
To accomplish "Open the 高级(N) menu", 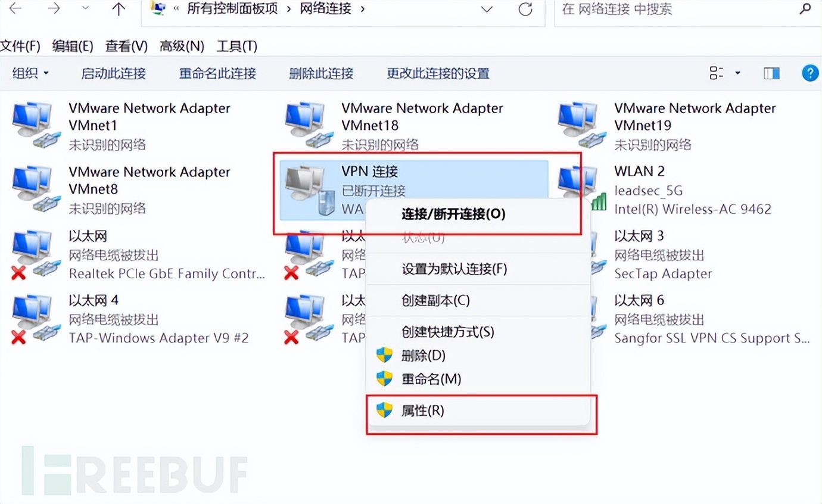I will click(x=182, y=46).
